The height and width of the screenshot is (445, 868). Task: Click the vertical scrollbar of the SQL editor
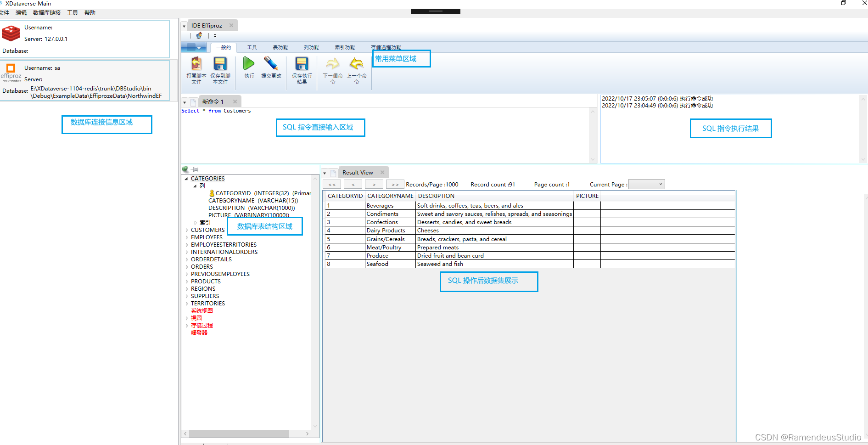coord(593,135)
